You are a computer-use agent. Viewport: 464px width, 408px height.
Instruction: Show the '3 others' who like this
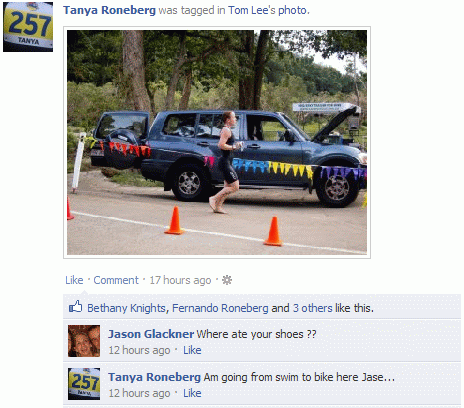coord(313,308)
